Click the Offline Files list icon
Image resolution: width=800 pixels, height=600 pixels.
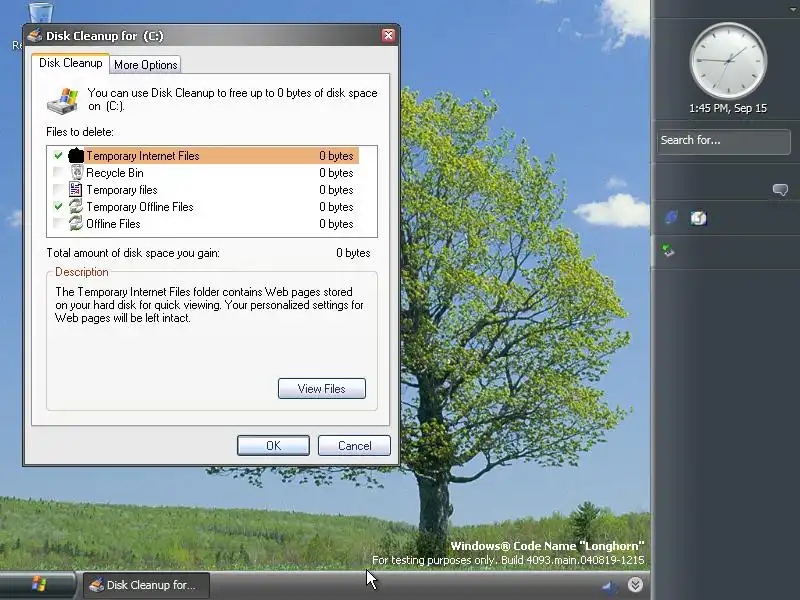click(76, 223)
